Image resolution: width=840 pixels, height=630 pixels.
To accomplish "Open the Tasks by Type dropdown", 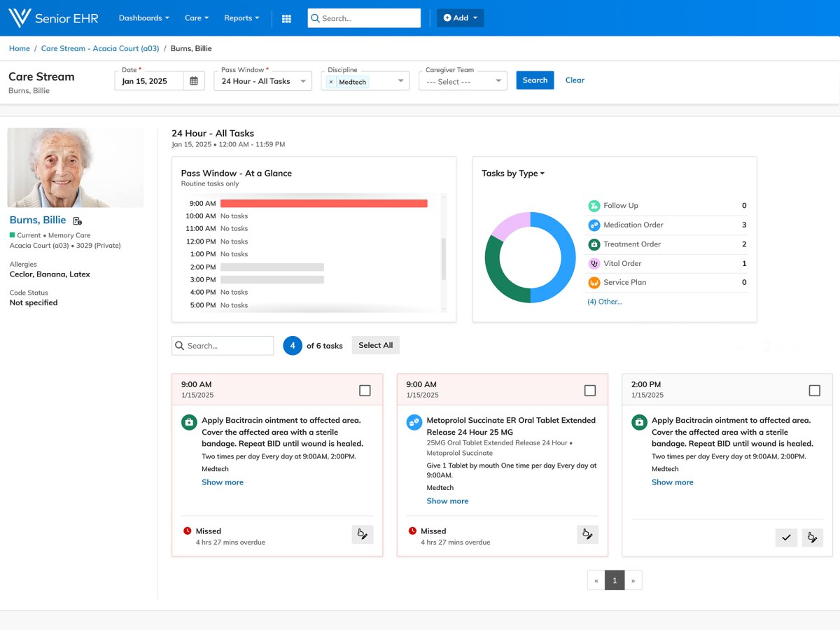I will (513, 174).
